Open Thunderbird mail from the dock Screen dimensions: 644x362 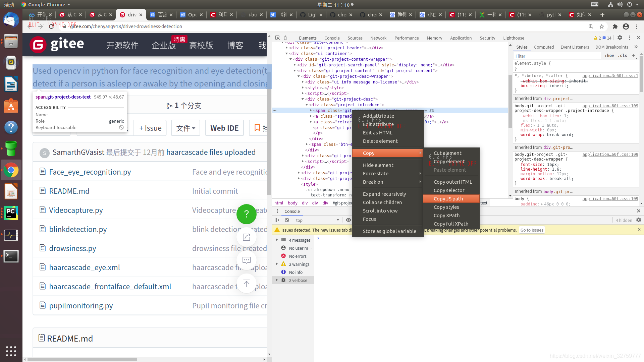point(11,19)
